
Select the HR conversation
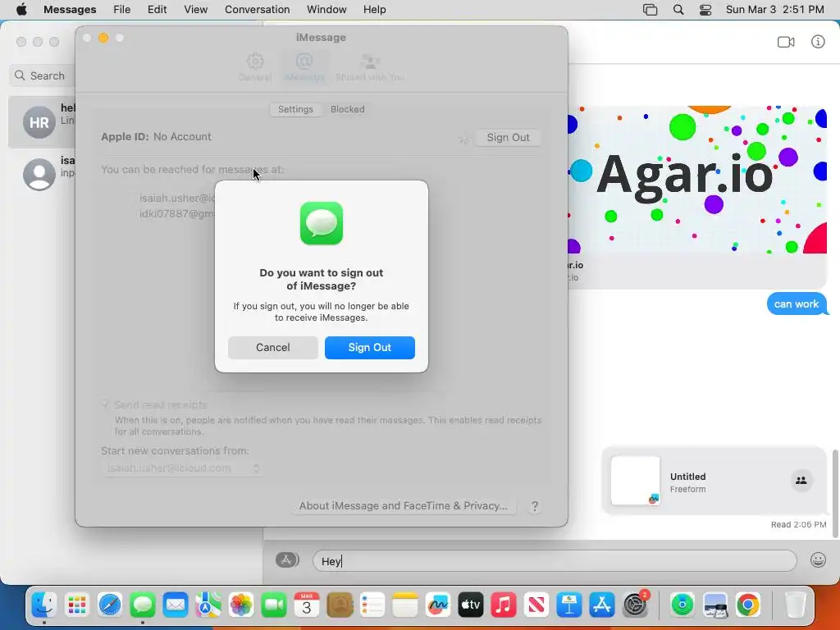point(42,122)
